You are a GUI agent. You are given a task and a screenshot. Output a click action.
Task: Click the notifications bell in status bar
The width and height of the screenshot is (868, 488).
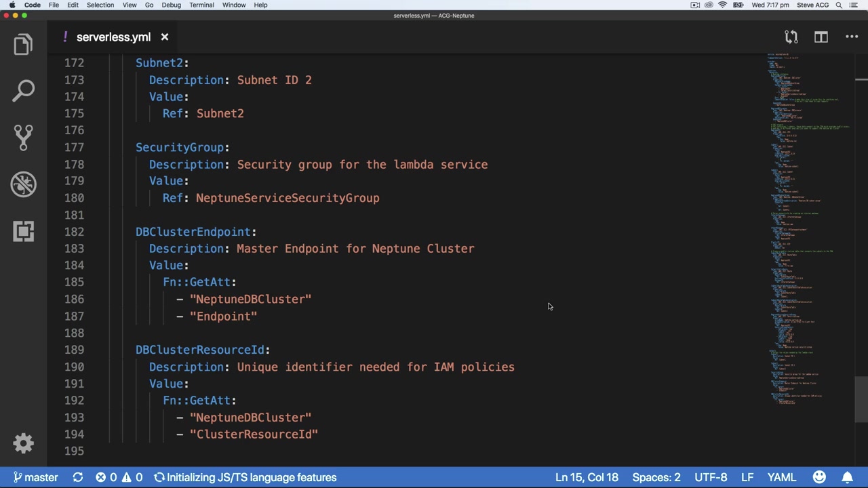848,477
